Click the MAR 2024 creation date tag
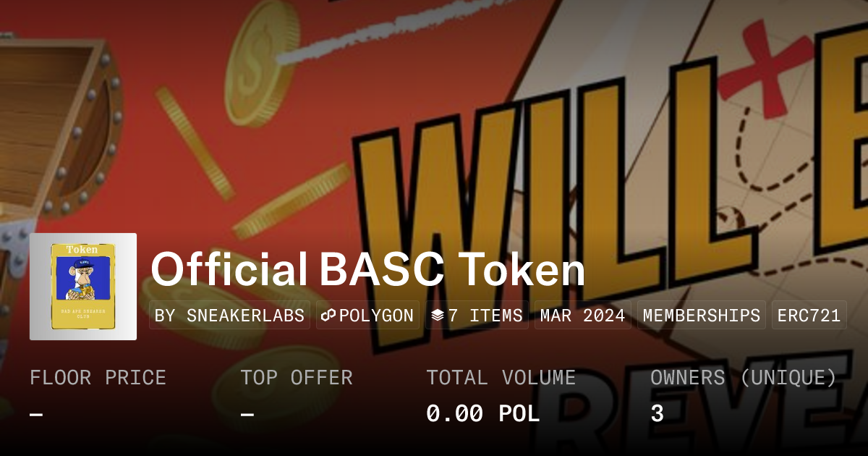Image resolution: width=868 pixels, height=456 pixels. pos(583,316)
